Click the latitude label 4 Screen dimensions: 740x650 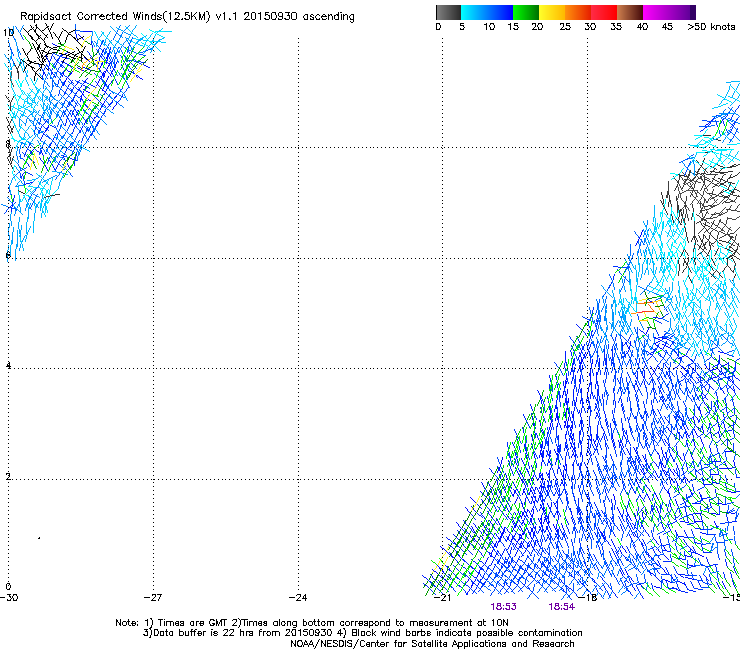[x=8, y=365]
